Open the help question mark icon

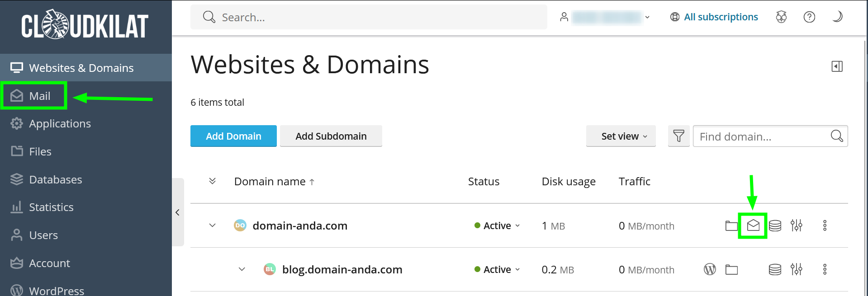[x=809, y=17]
